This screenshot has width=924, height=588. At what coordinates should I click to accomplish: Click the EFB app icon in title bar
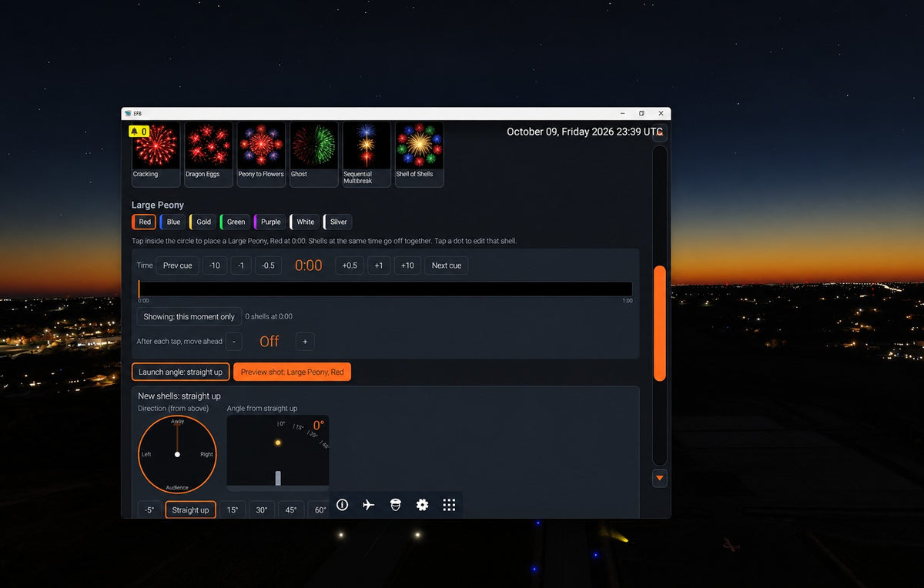point(127,113)
